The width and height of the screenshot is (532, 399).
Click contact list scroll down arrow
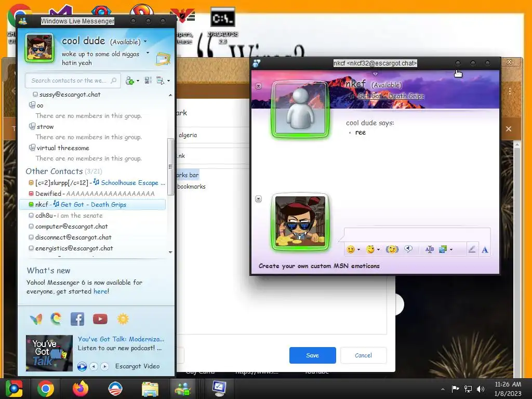tap(170, 252)
